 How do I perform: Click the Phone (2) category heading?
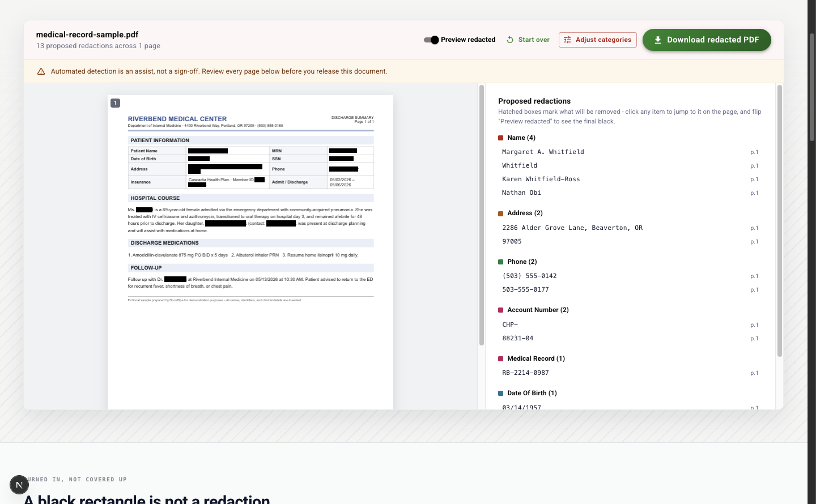[x=522, y=262]
